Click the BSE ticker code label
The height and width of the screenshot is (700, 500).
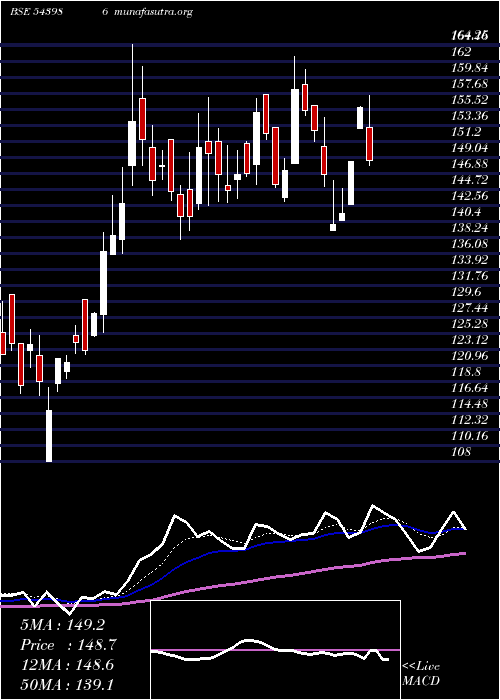36,12
